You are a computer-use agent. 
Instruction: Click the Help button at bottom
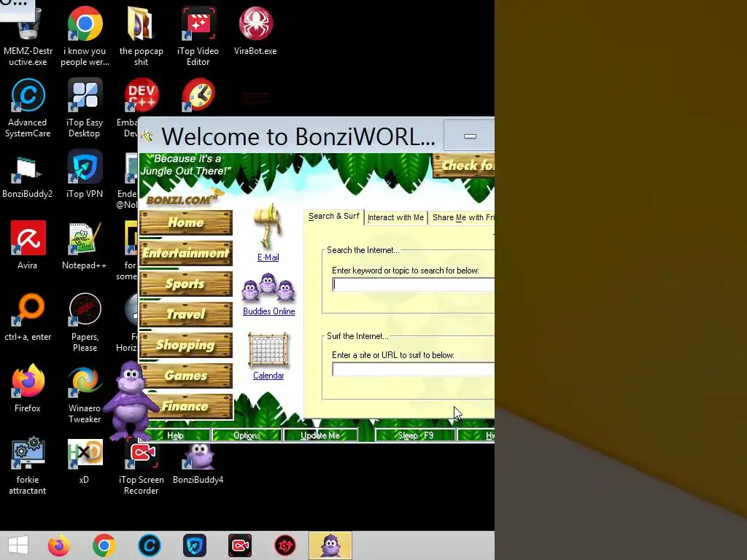pos(175,435)
